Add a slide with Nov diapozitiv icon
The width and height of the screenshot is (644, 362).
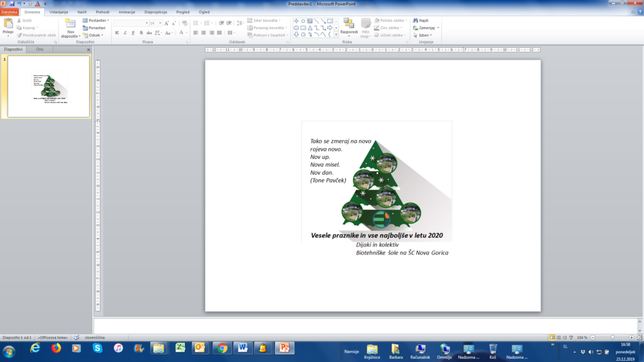tap(70, 23)
